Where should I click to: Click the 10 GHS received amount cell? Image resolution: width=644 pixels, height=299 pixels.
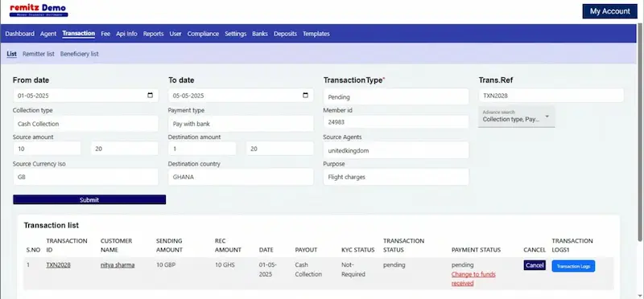[225, 265]
